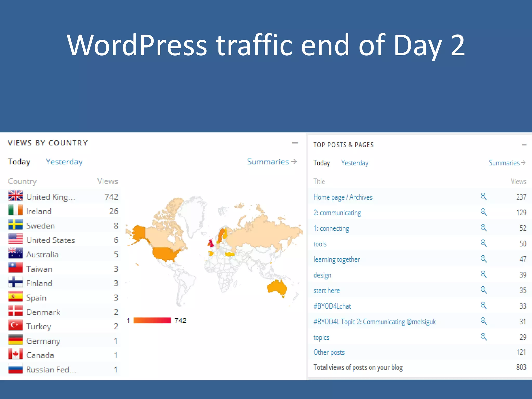The image size is (532, 399).
Task: Click Australia on the world map
Action: (x=277, y=288)
